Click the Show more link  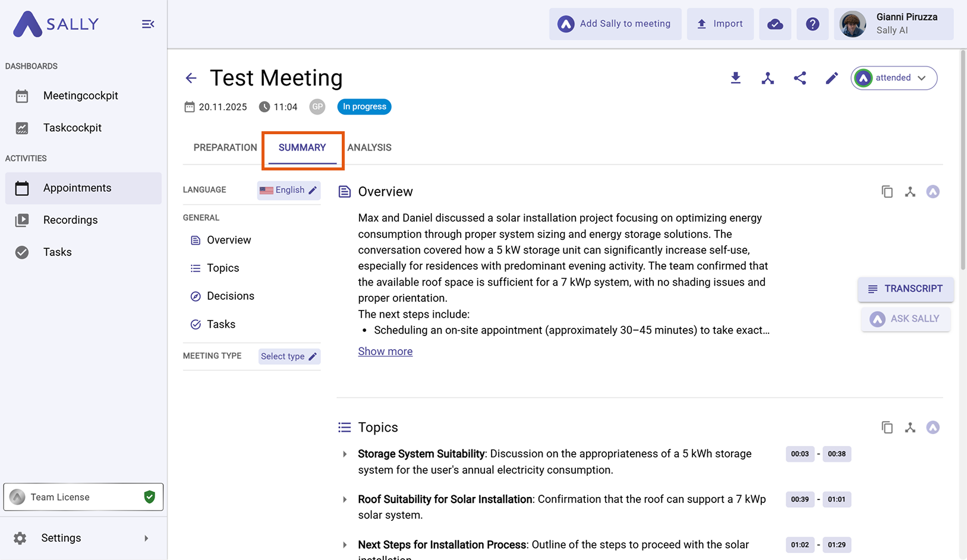(x=385, y=352)
